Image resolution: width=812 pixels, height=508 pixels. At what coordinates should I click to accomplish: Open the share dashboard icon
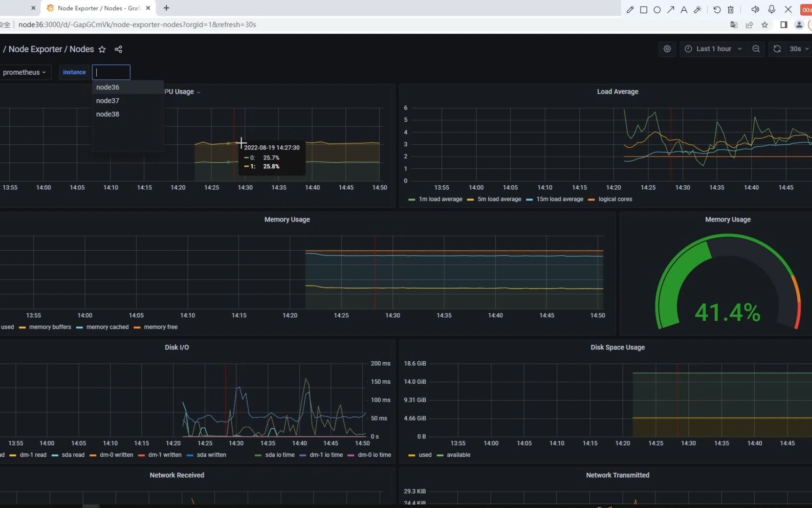[118, 49]
